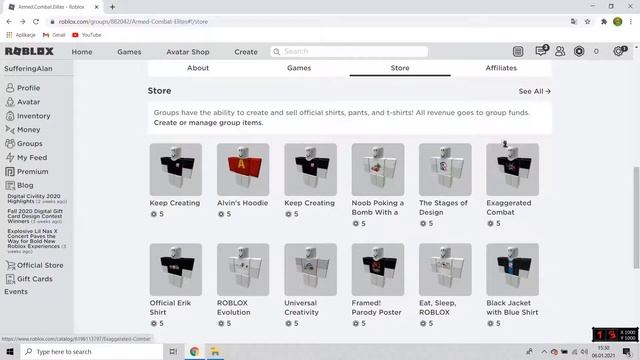640x360 pixels.
Task: Open the Noob Poking a Bomb thumbnail
Action: coord(378,169)
